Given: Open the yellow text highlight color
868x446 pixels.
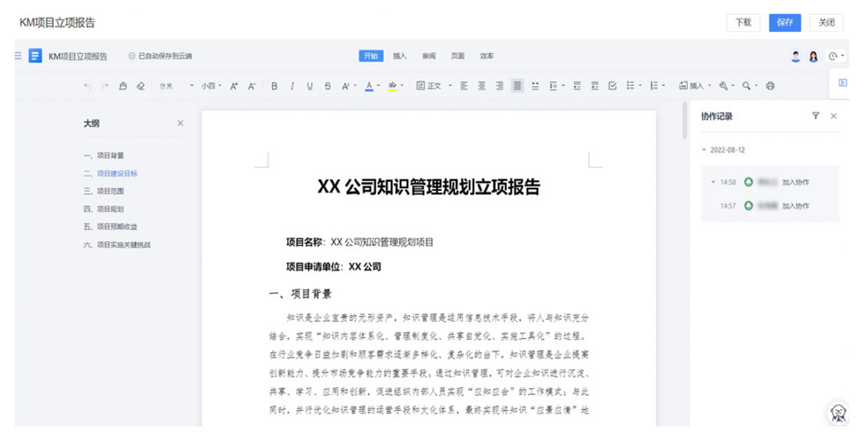Looking at the screenshot, I should pyautogui.click(x=393, y=86).
